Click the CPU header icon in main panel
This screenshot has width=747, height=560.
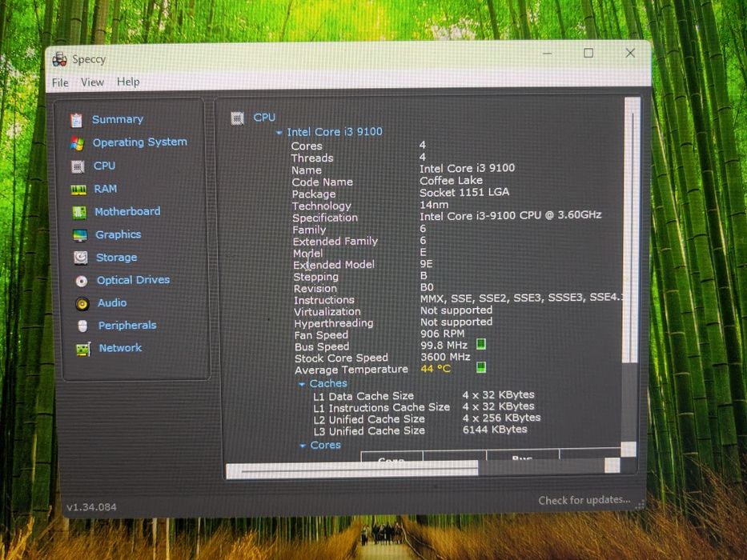(x=237, y=118)
